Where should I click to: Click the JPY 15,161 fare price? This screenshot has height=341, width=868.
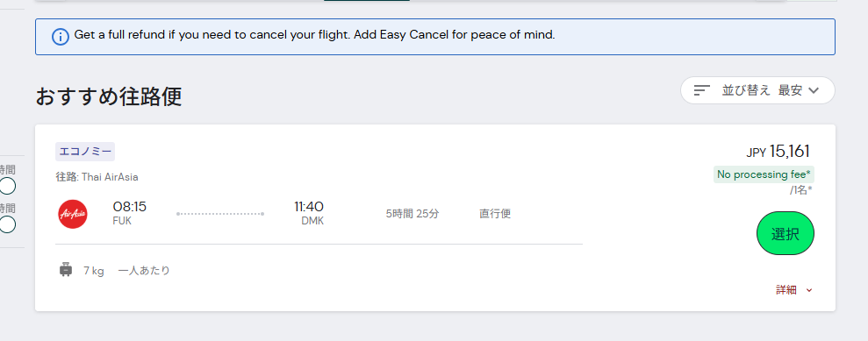(x=778, y=151)
